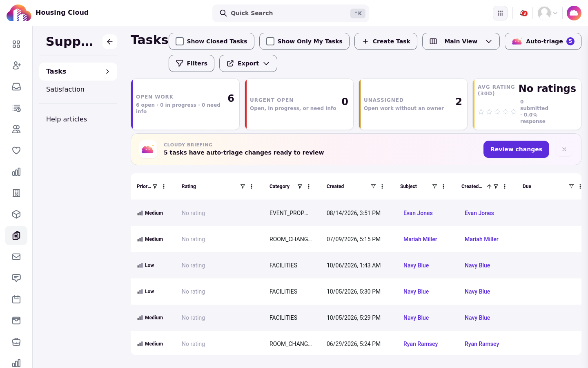Open the building icon in sidebar
Screen dimensions: 588x368
(16, 193)
